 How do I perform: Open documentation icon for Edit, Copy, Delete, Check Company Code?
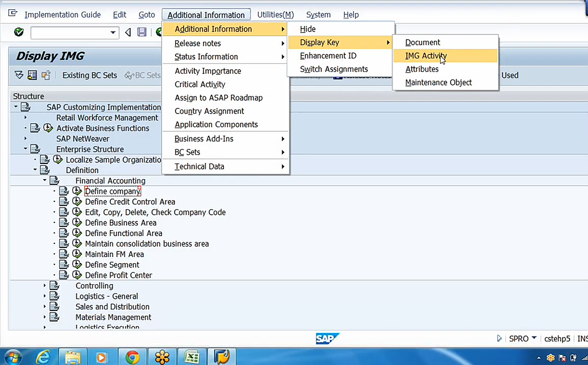pos(64,212)
